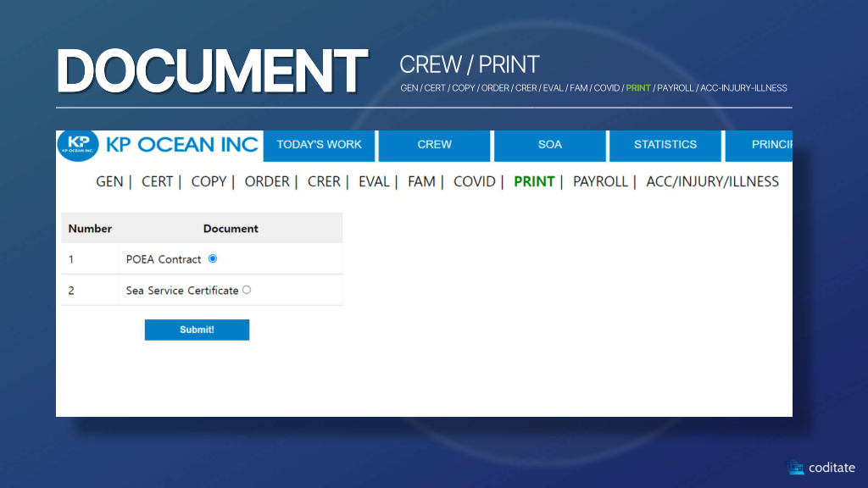Switch to the CREW tab
The height and width of the screenshot is (488, 868).
click(x=434, y=145)
